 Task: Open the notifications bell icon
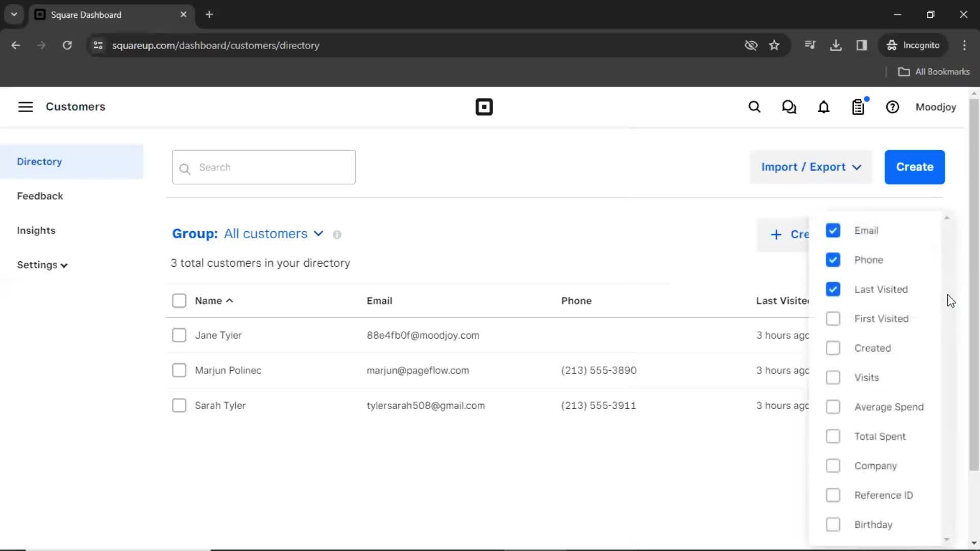(x=824, y=107)
